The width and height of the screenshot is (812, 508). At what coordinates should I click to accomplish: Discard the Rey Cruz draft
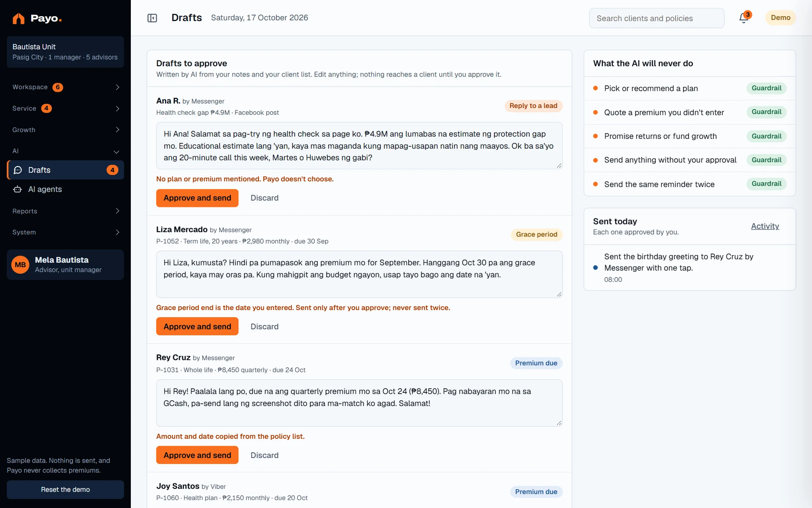264,455
